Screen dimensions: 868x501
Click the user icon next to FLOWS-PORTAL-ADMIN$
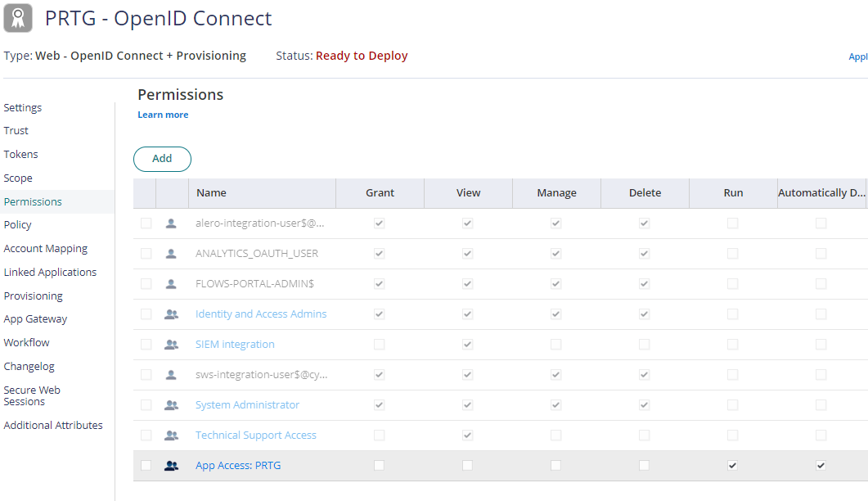click(x=171, y=283)
